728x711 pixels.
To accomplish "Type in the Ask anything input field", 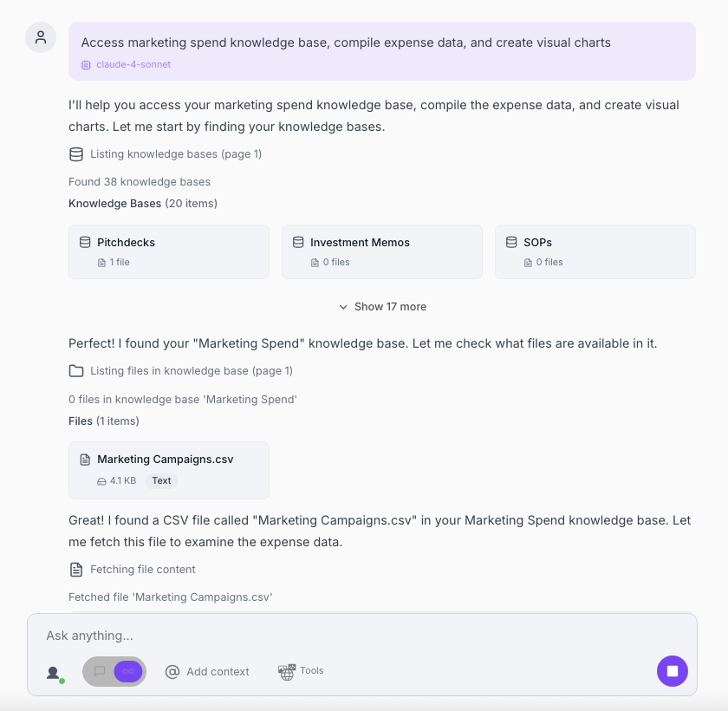I will coord(347,636).
